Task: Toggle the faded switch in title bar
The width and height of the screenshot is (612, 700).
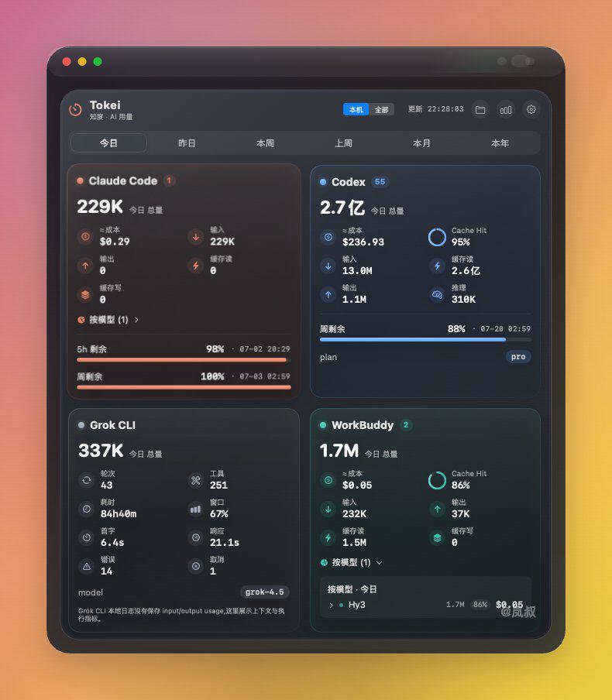Action: [x=522, y=61]
